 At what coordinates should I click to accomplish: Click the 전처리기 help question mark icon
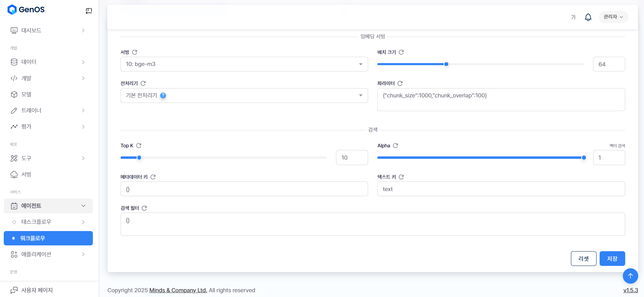tap(163, 96)
